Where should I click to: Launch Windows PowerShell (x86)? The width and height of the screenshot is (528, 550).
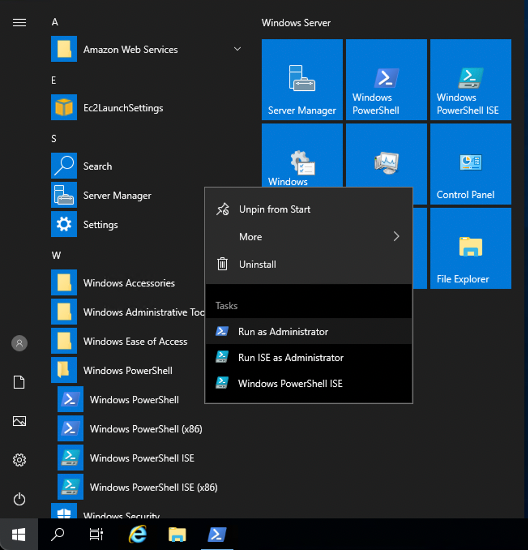[146, 429]
